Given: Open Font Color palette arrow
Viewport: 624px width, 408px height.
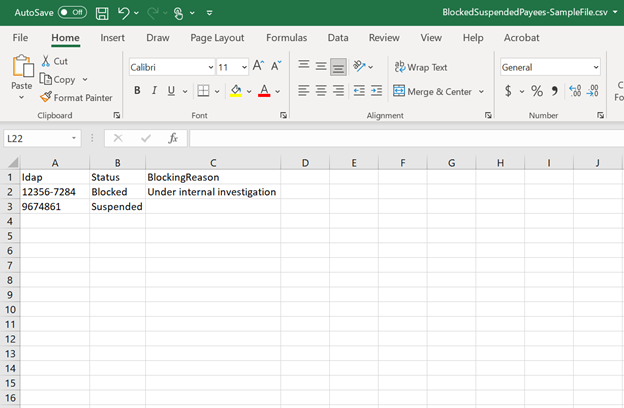Looking at the screenshot, I should [x=278, y=92].
